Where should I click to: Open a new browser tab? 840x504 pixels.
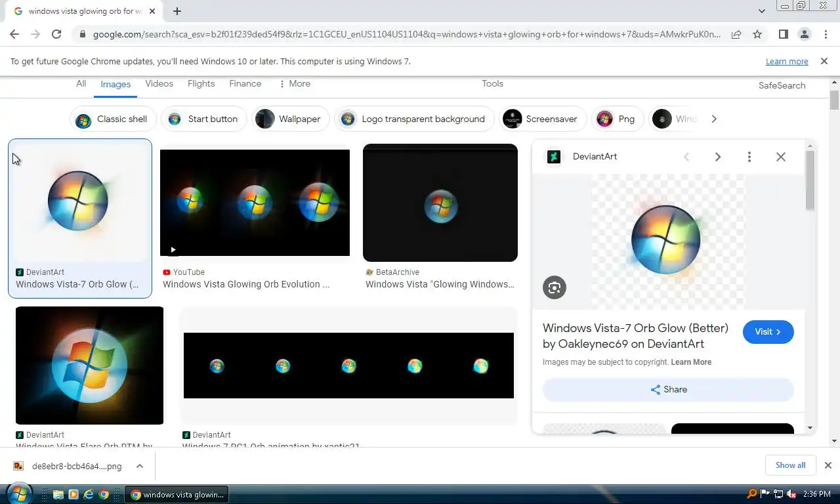177,11
